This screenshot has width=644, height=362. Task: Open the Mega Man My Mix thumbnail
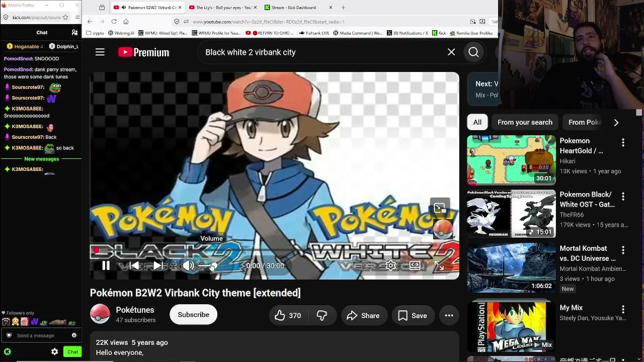[511, 327]
